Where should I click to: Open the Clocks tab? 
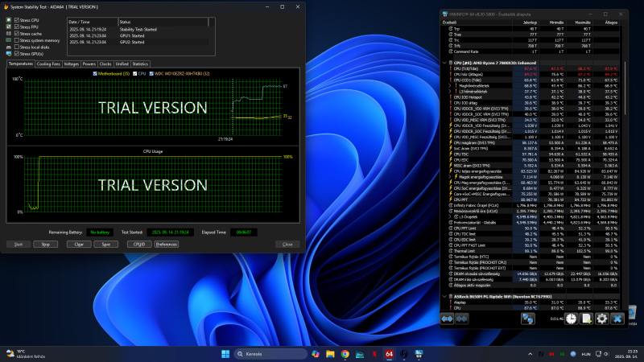click(105, 64)
